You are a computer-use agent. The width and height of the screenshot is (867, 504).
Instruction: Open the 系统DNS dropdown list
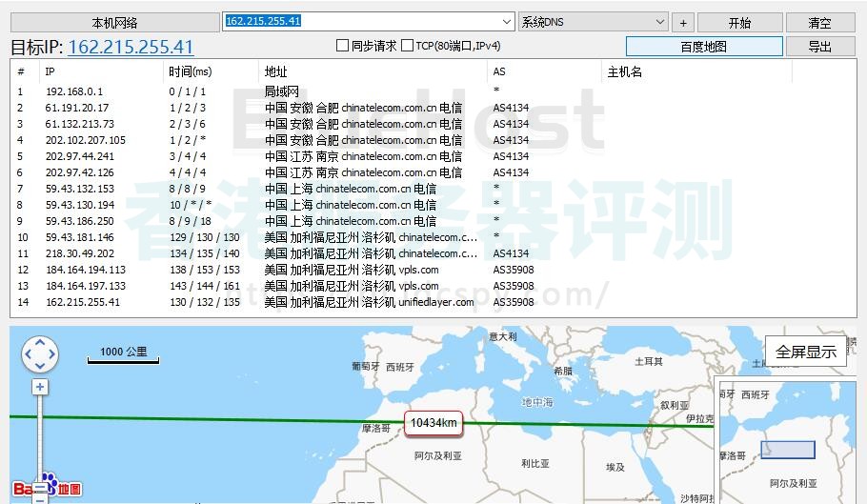point(660,22)
